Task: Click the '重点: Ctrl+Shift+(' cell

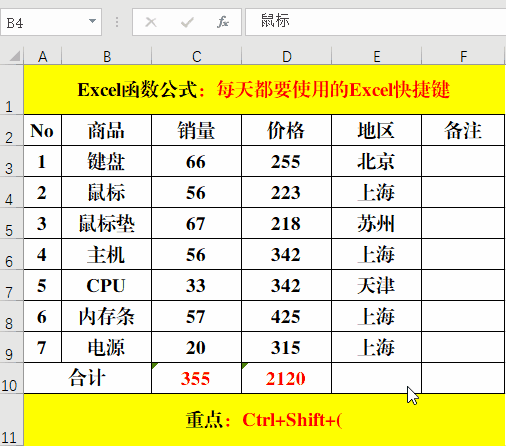Action: (x=264, y=420)
